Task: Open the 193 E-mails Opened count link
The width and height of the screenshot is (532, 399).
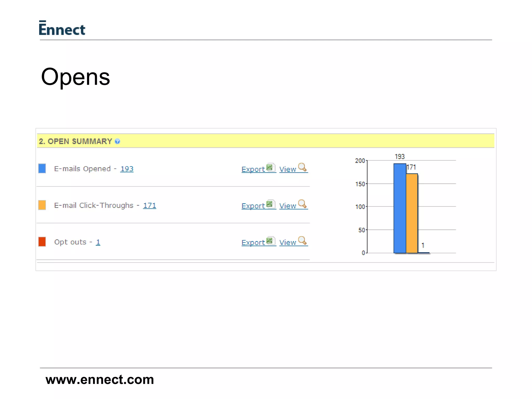Action: click(127, 169)
